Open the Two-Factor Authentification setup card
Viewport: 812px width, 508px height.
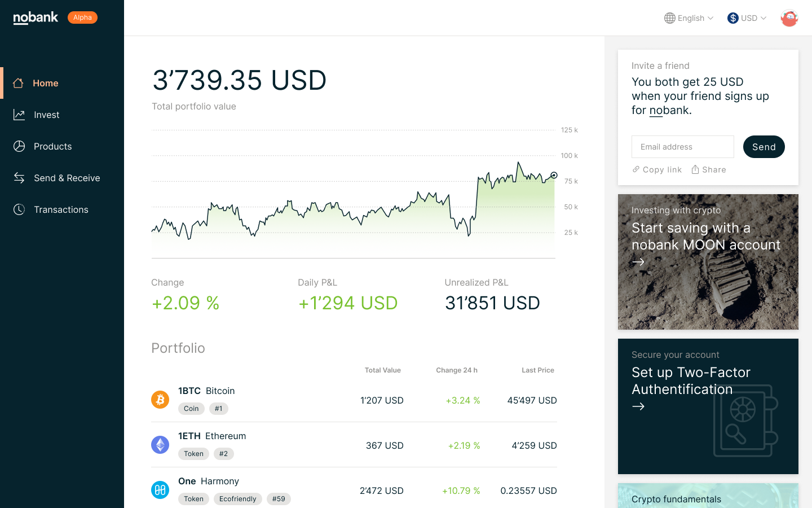pyautogui.click(x=708, y=406)
